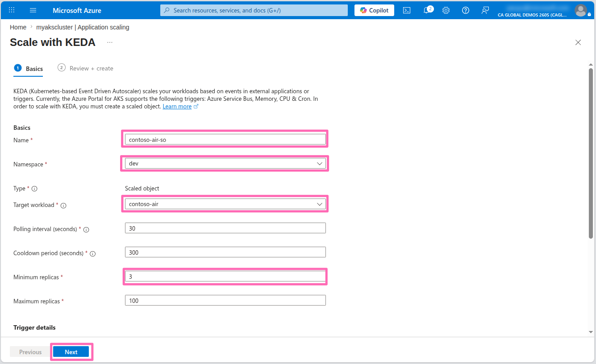The image size is (596, 364).
Task: Follow the Learn more link
Action: (177, 107)
